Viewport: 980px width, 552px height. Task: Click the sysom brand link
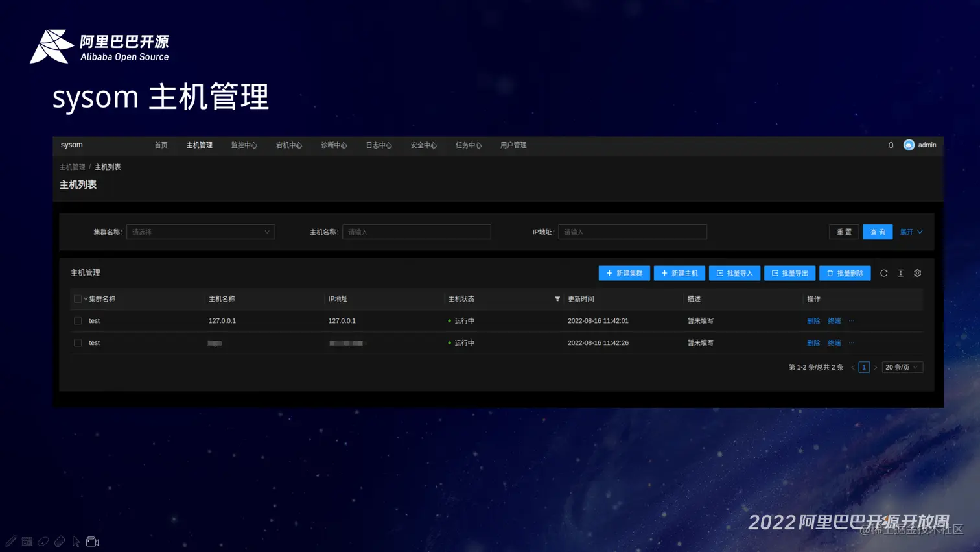coord(72,145)
